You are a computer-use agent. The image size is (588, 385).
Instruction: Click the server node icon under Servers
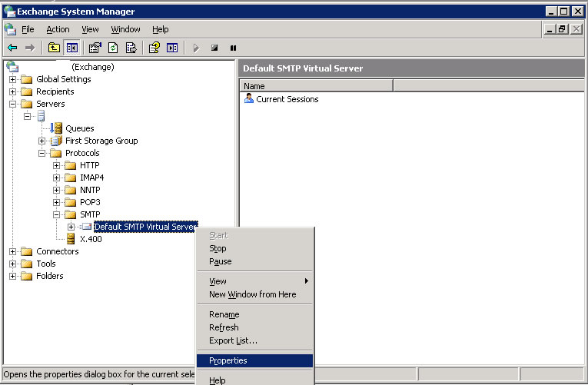(x=42, y=116)
